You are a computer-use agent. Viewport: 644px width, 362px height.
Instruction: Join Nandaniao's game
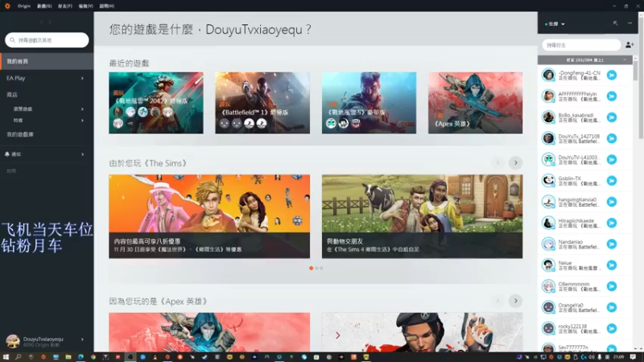pos(612,245)
